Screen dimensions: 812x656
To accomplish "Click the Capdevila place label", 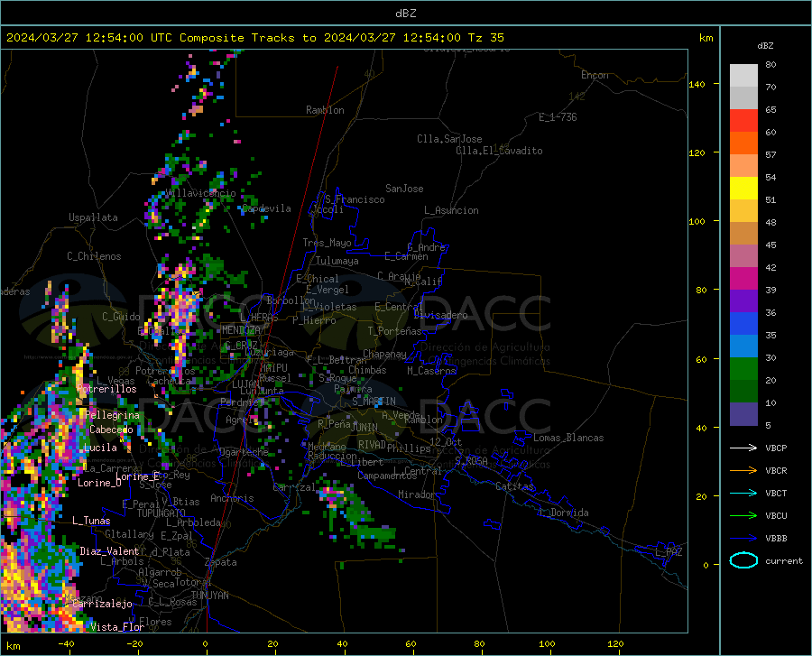I will [266, 208].
